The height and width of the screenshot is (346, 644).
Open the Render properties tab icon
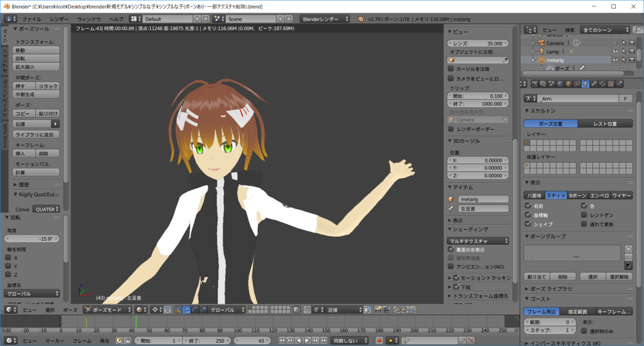535,84
